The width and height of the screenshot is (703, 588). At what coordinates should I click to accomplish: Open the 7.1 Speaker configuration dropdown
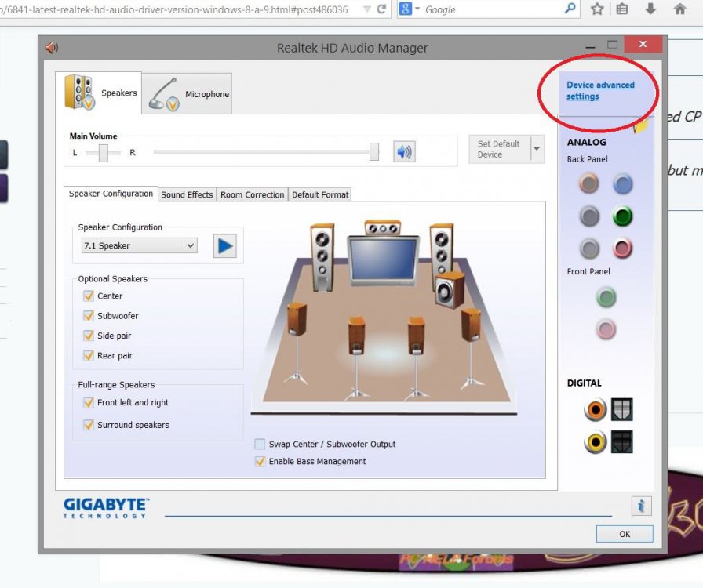140,245
